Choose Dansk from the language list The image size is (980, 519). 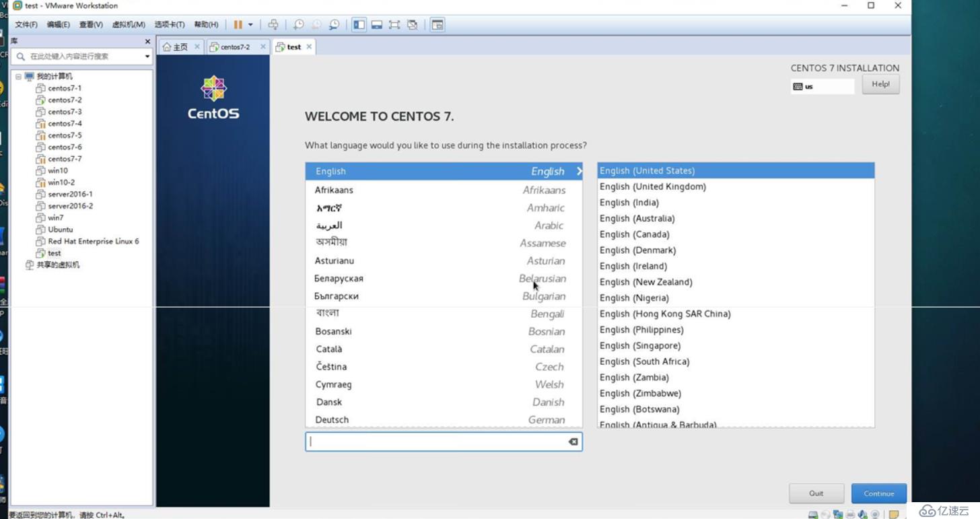[x=444, y=402]
